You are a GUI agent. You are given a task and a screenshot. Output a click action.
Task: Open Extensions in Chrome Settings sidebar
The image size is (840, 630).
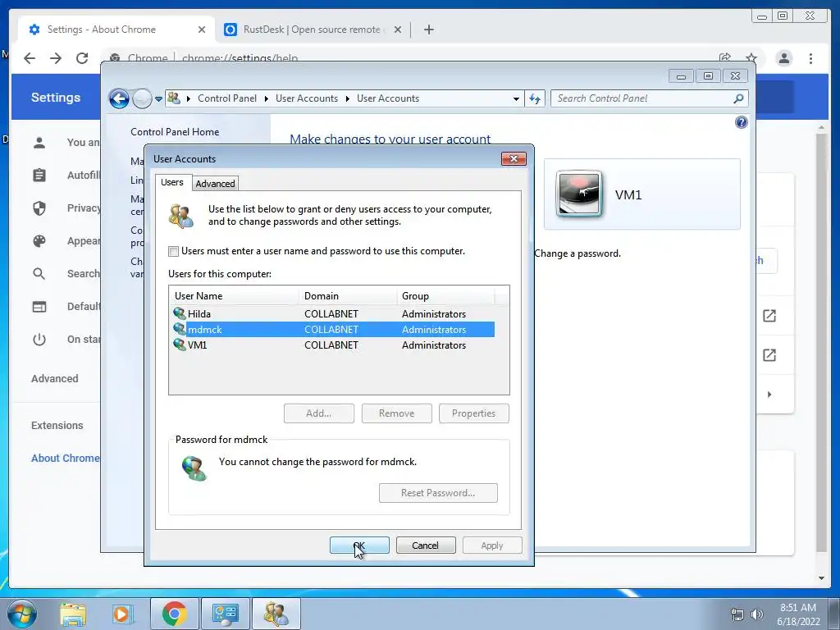57,426
